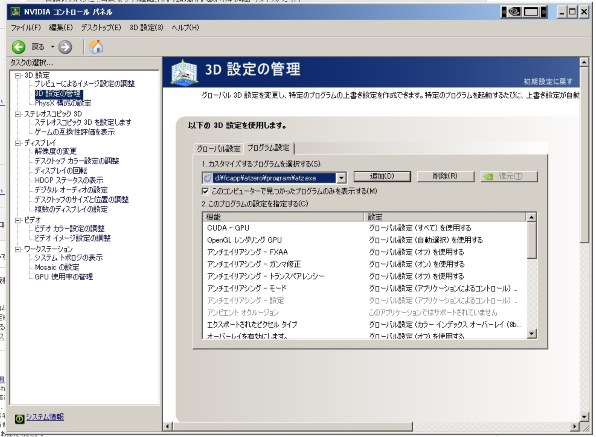
Task: Click the System Information icon at the bottom left
Action: point(19,419)
